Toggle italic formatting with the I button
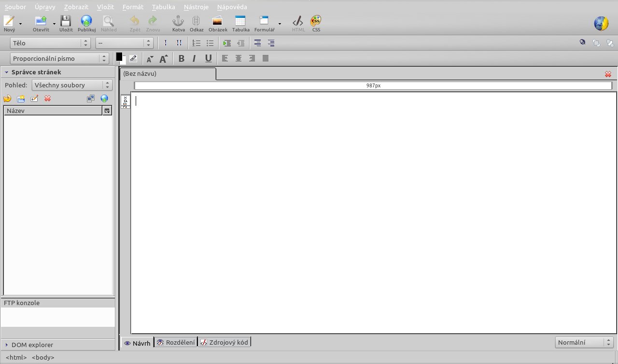The height and width of the screenshot is (364, 618). [194, 58]
